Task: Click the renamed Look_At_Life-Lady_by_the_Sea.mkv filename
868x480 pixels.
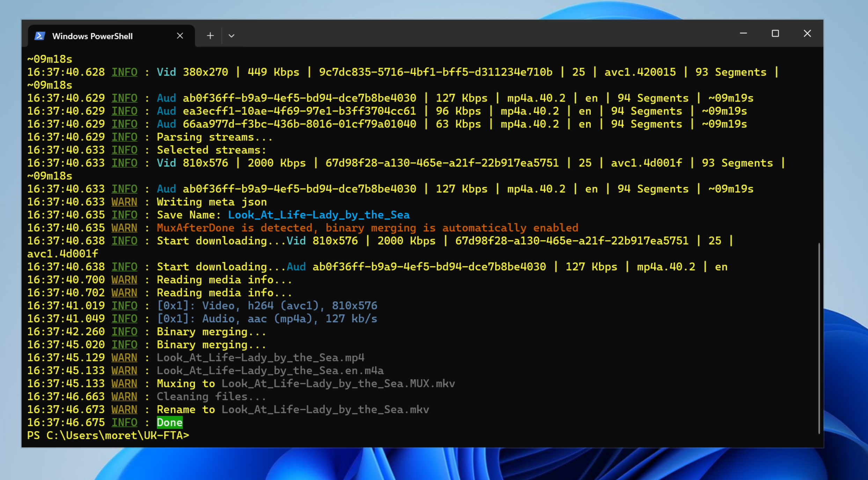Action: pos(325,409)
